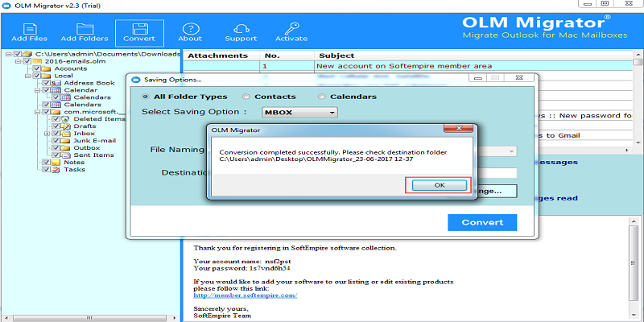The width and height of the screenshot is (644, 322).
Task: Select the All Folder Types radio button
Action: [x=146, y=97]
